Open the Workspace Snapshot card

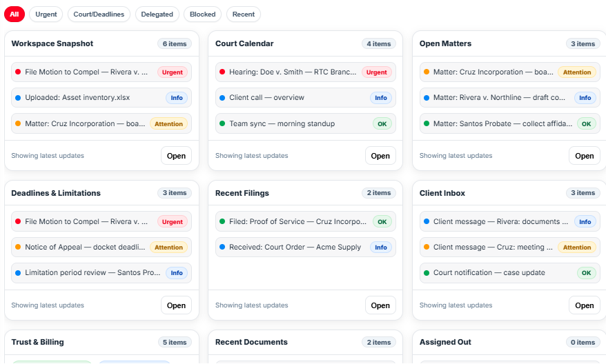click(176, 156)
